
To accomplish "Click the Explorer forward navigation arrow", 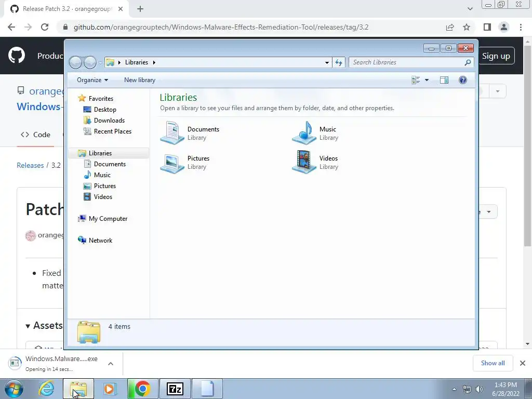I will click(x=90, y=62).
